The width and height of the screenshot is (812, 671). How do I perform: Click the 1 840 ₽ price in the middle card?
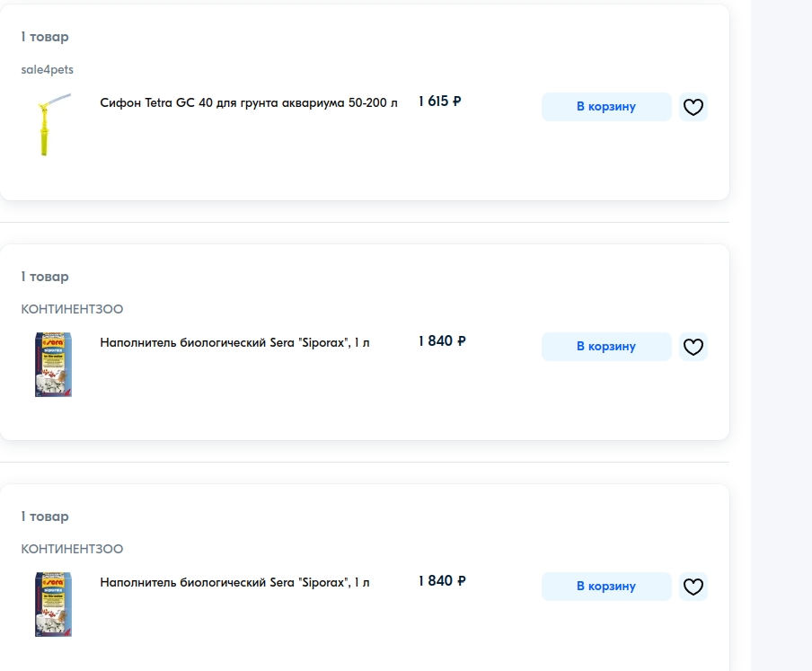point(442,341)
